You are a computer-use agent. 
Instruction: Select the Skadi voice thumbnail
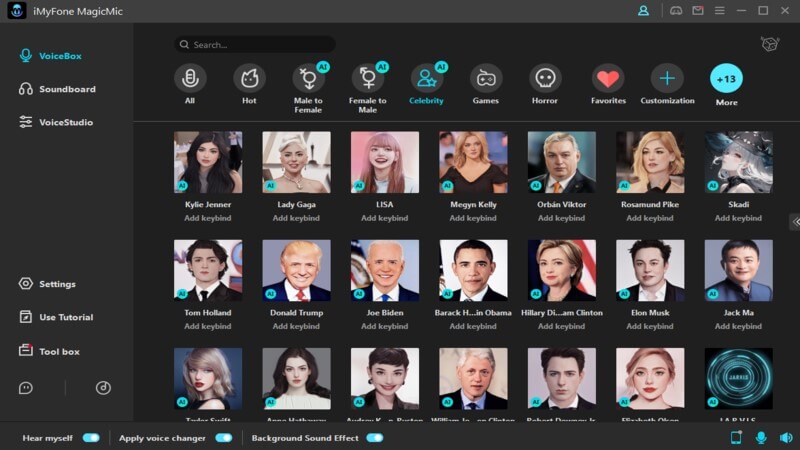click(x=739, y=162)
